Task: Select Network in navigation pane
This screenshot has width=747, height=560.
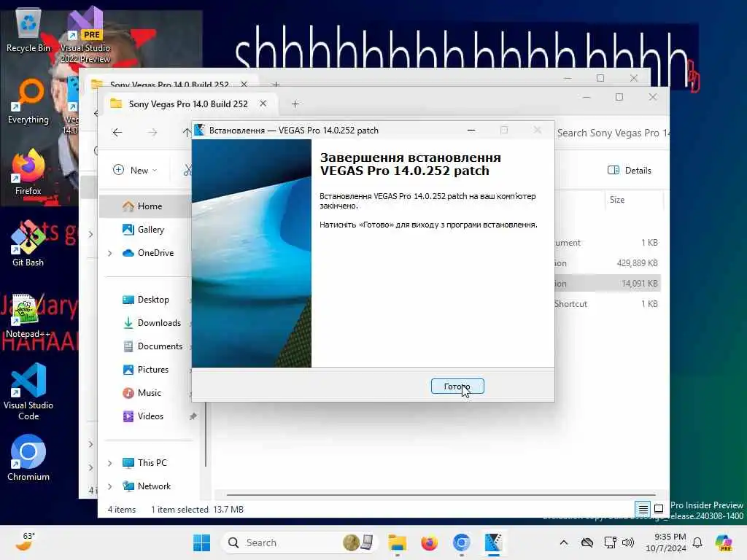Action: pos(147,486)
